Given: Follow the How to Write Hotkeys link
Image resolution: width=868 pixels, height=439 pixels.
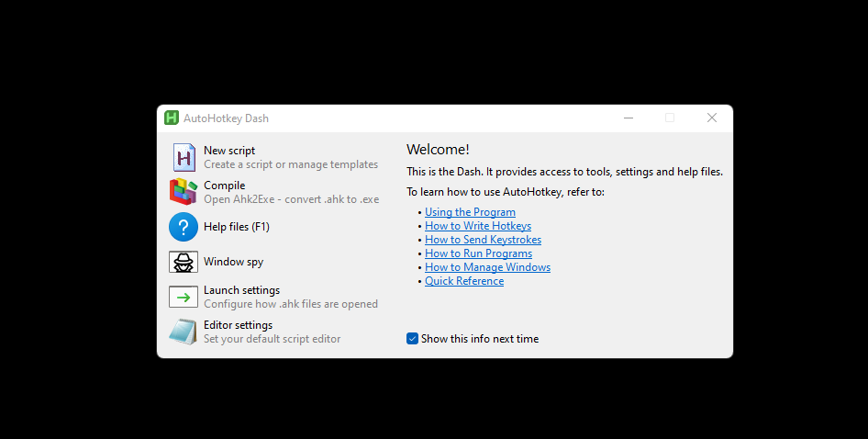Looking at the screenshot, I should pos(477,226).
